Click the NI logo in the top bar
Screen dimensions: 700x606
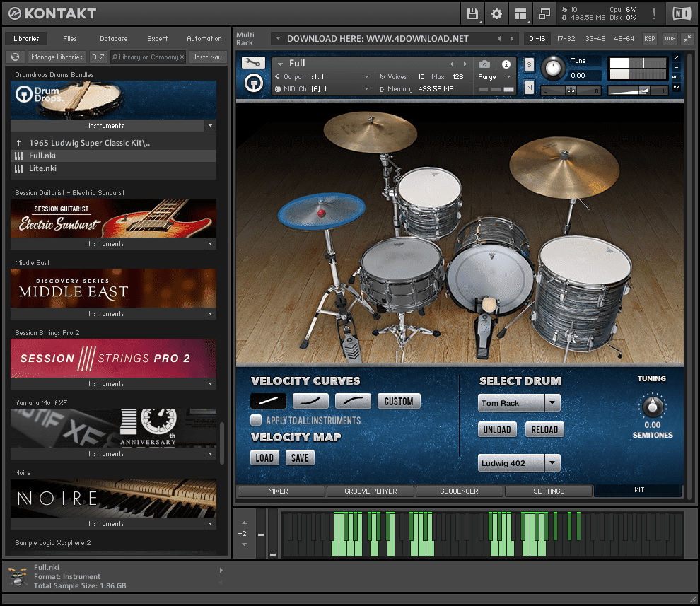tap(681, 13)
